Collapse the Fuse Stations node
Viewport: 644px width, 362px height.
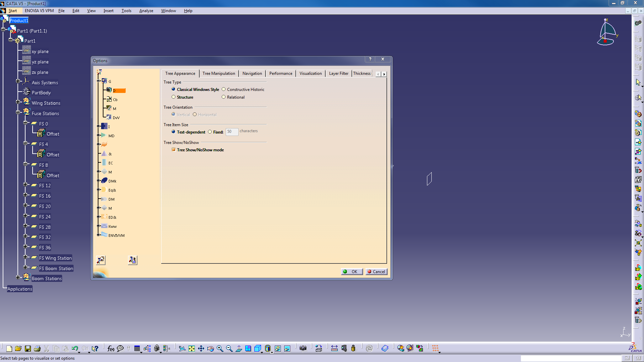18,112
